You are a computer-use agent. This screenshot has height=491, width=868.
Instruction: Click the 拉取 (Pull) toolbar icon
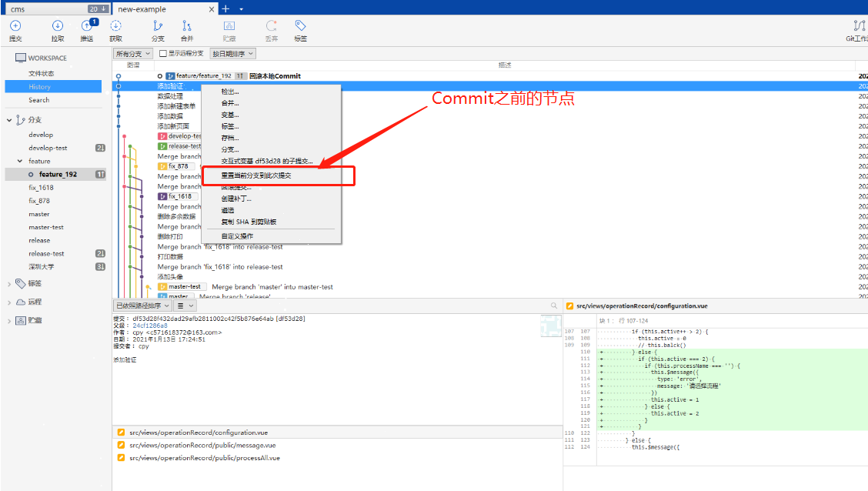pyautogui.click(x=58, y=30)
